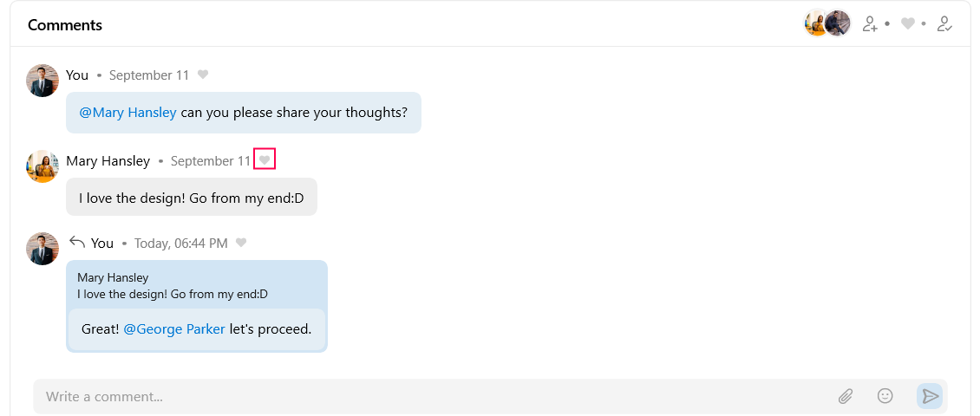Click the reply arrow icon beside You

pyautogui.click(x=77, y=243)
